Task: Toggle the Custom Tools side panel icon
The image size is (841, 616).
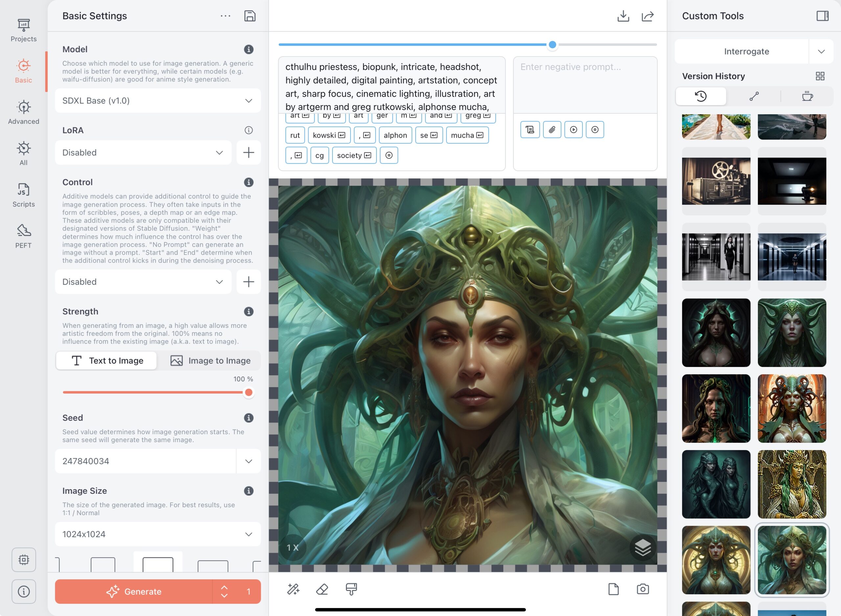Action: pos(822,16)
